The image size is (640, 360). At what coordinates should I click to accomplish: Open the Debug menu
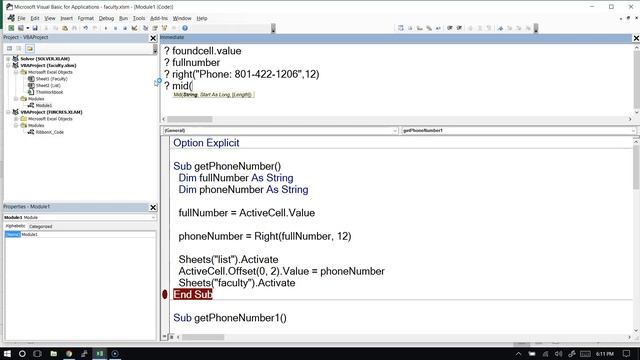tap(106, 18)
